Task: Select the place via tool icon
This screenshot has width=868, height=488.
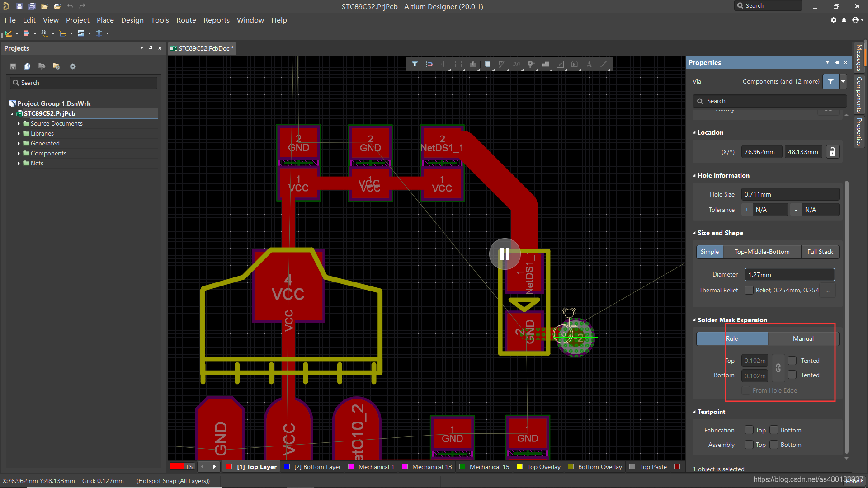Action: (x=531, y=64)
